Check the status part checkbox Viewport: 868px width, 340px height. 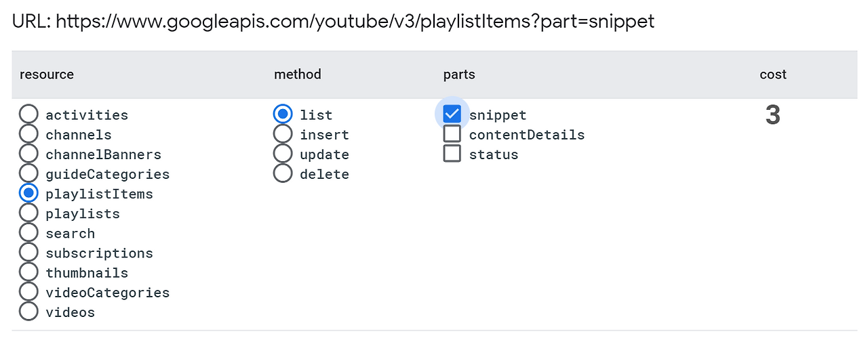tap(452, 154)
